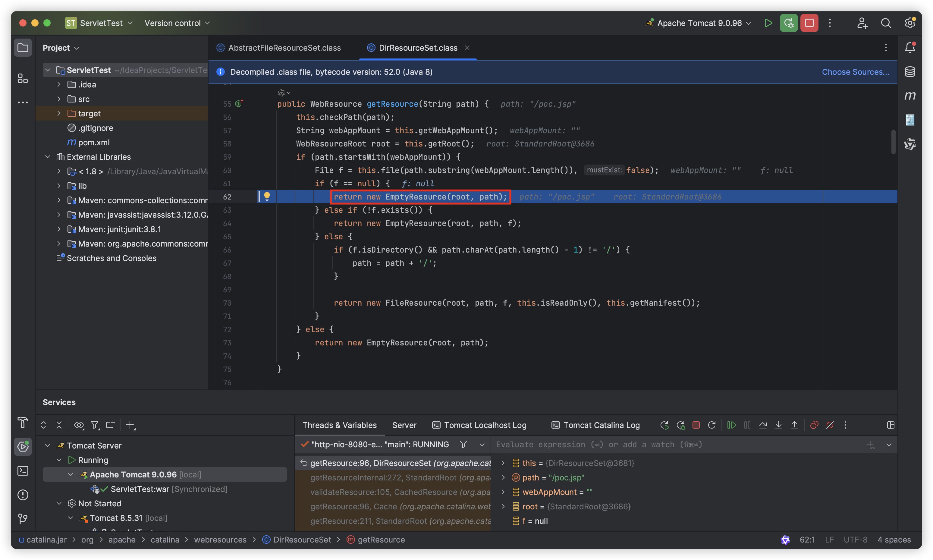933x560 pixels.
Task: Expand all services in Services tree
Action: click(x=43, y=425)
